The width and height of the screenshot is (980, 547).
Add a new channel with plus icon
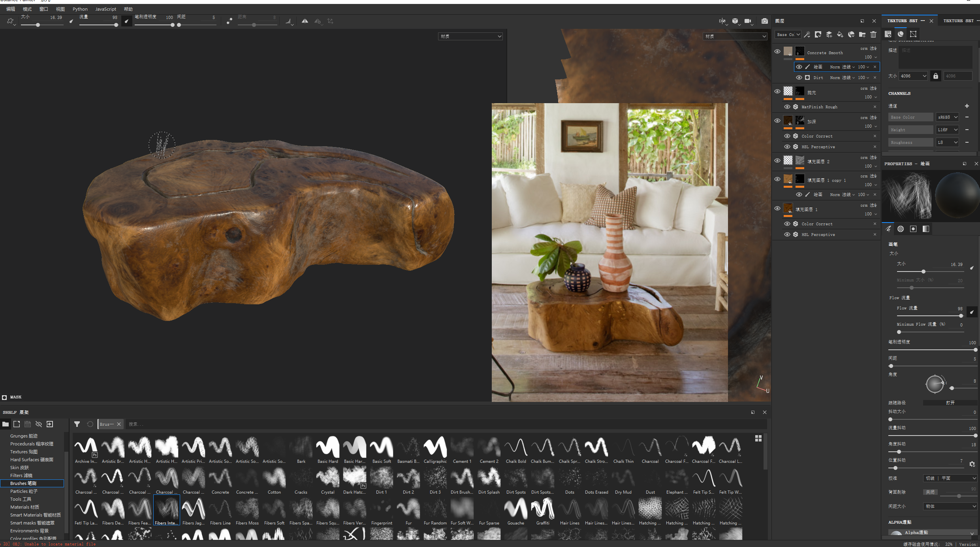tap(967, 106)
